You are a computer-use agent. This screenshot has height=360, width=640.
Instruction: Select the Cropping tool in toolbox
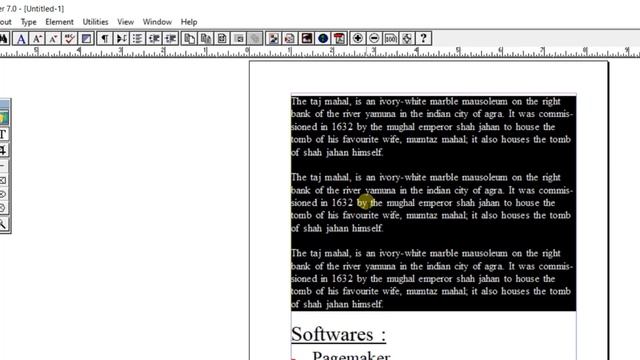4,150
